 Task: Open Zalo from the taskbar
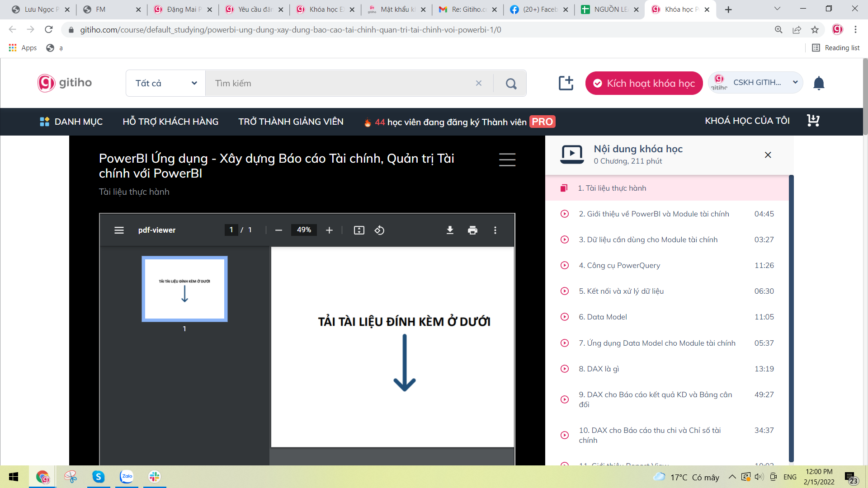[127, 477]
